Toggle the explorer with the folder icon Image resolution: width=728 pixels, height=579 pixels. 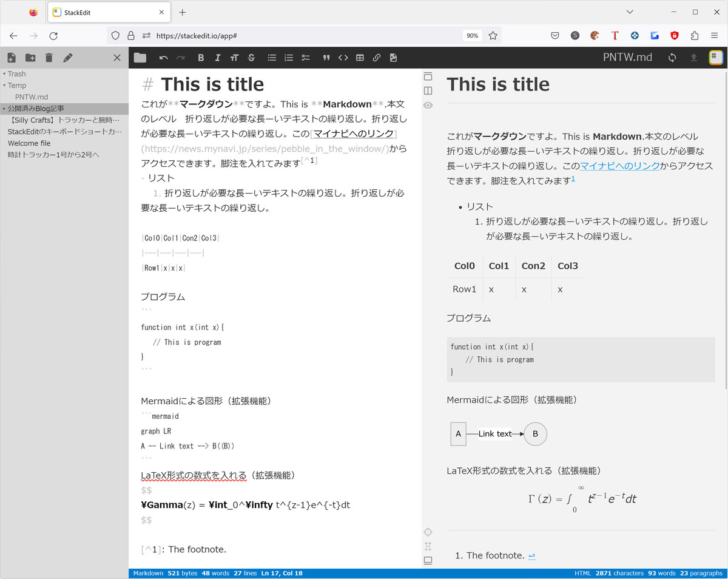point(140,58)
